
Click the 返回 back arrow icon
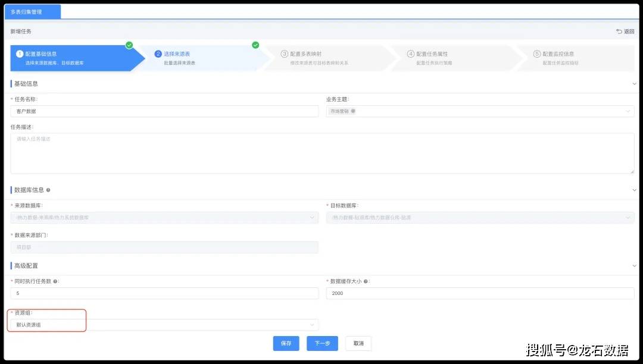pos(619,32)
